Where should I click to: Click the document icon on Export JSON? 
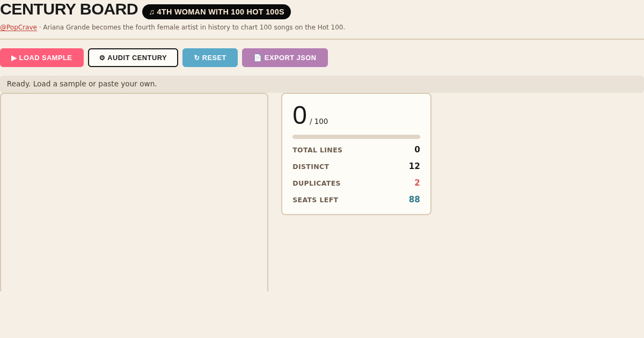click(258, 58)
